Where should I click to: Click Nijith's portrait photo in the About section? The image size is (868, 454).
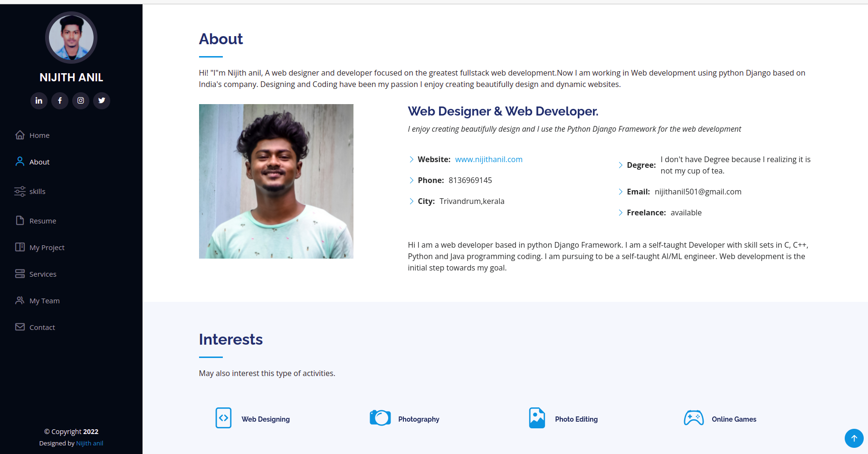tap(276, 181)
